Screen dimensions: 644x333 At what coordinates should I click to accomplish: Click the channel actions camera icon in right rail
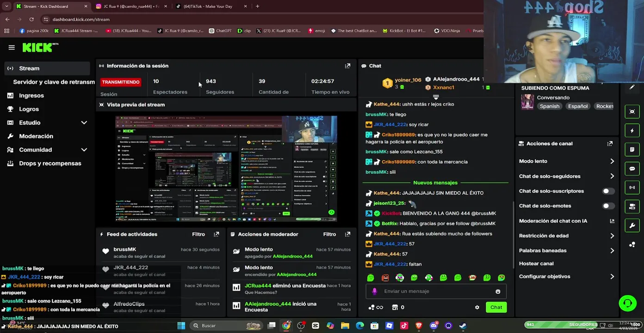[x=632, y=206]
